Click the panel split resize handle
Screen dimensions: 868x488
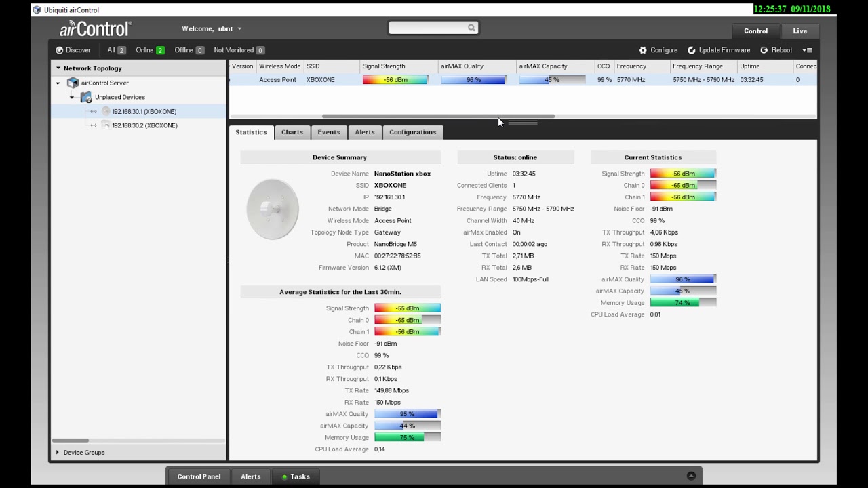522,123
